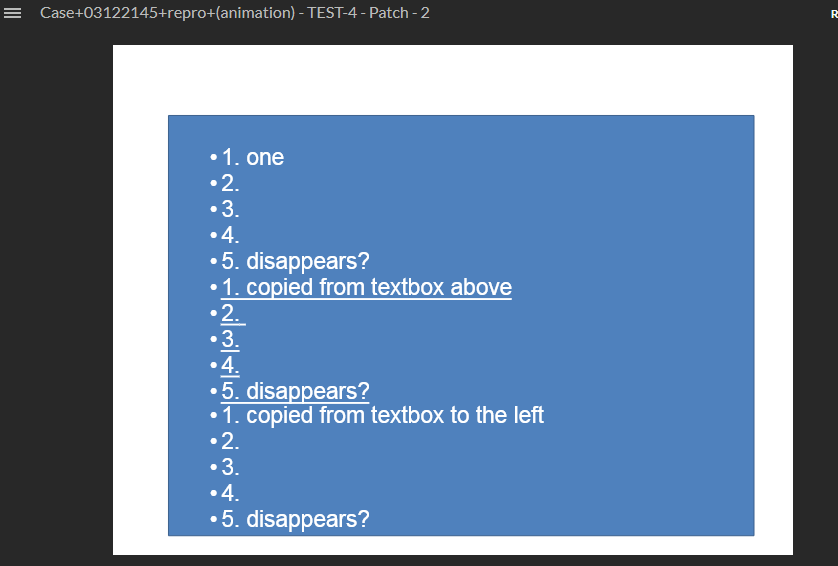Screen dimensions: 838x566
Task: Click the presentation title in the header
Action: tap(235, 14)
